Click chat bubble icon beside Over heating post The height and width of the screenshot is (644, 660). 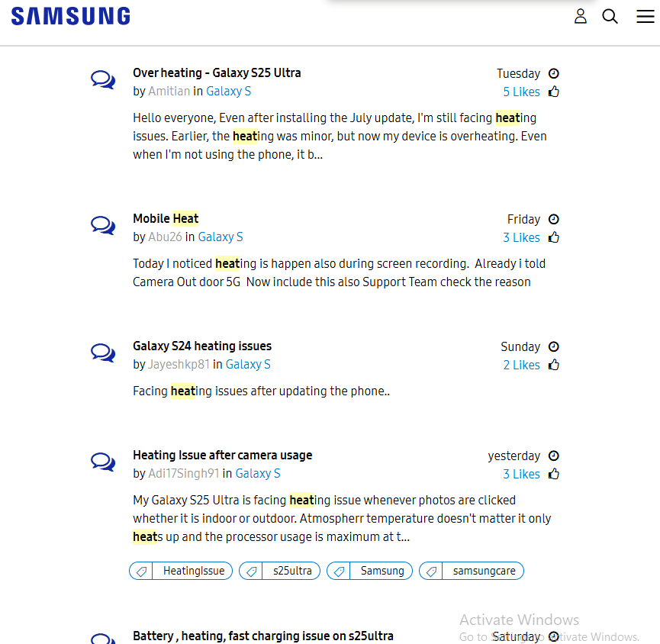click(103, 79)
